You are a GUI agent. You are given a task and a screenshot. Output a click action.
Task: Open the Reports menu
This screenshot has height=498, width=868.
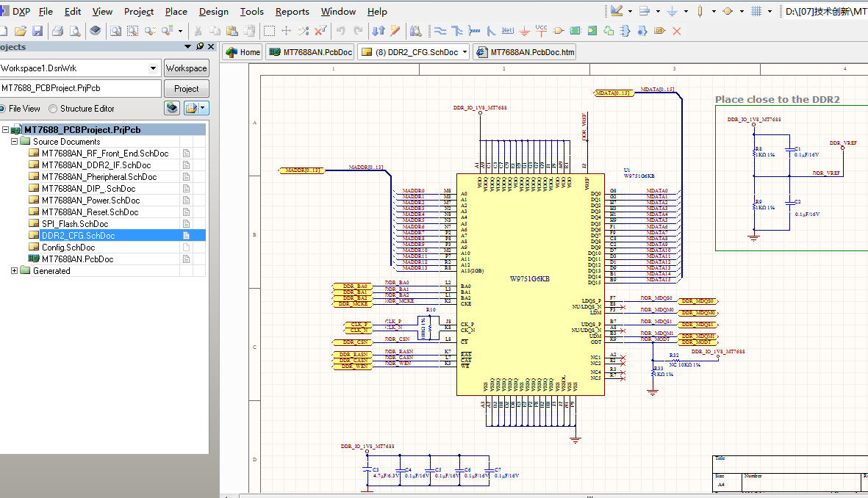coord(293,11)
